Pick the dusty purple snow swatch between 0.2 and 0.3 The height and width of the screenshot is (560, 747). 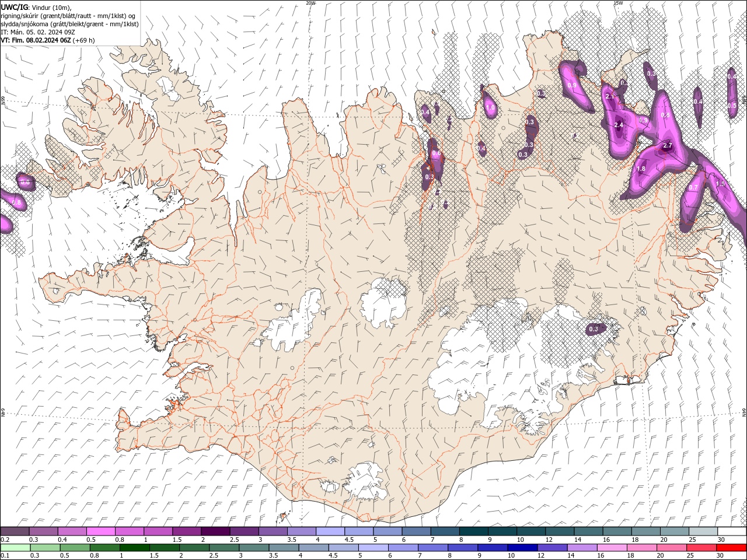tap(15, 531)
